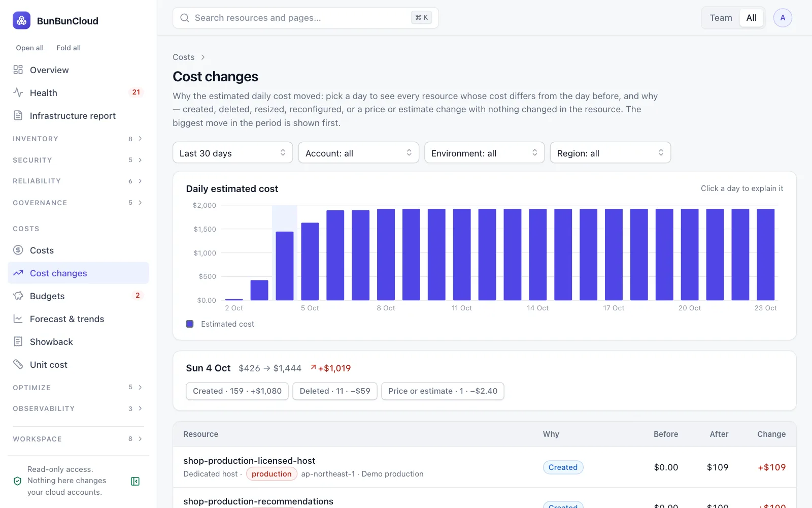Open Unit cost via the tag icon
The height and width of the screenshot is (508, 812).
pyautogui.click(x=18, y=364)
